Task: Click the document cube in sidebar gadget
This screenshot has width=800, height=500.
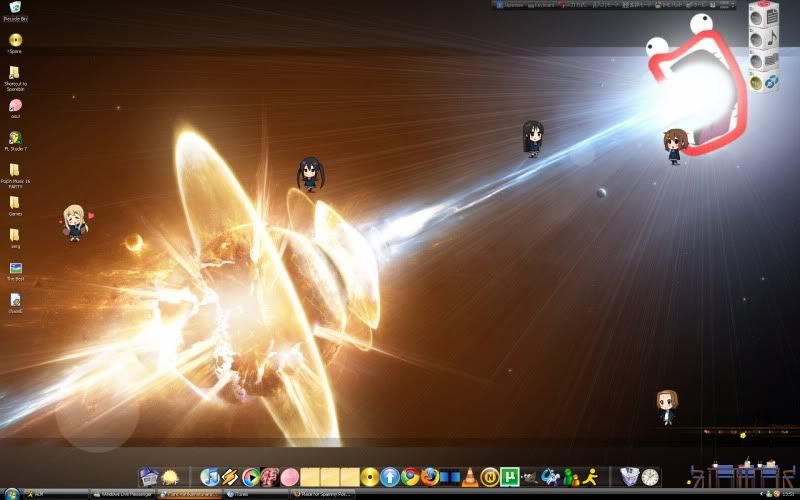Action: coord(765,17)
